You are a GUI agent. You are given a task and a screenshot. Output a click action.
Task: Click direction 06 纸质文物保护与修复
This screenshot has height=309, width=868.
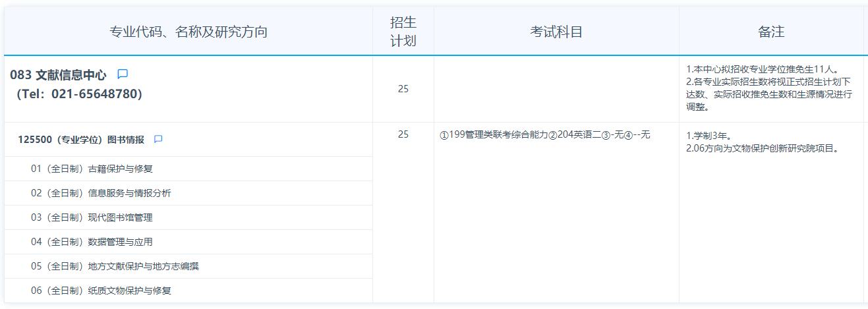click(101, 291)
